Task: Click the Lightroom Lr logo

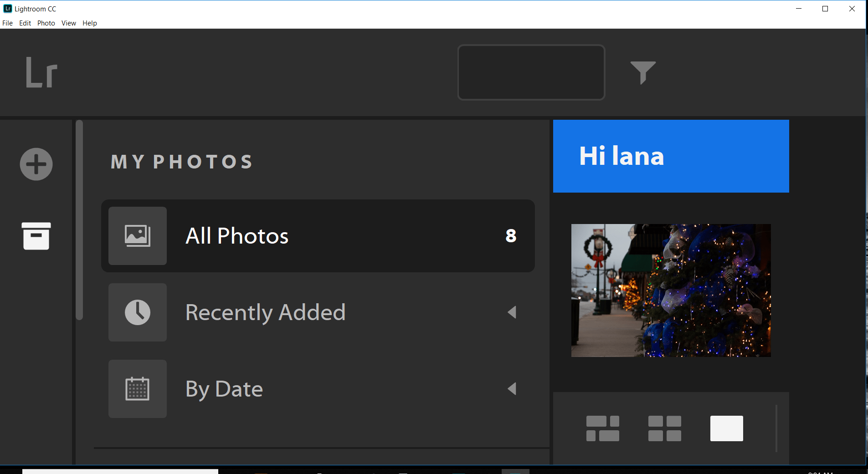Action: (40, 71)
